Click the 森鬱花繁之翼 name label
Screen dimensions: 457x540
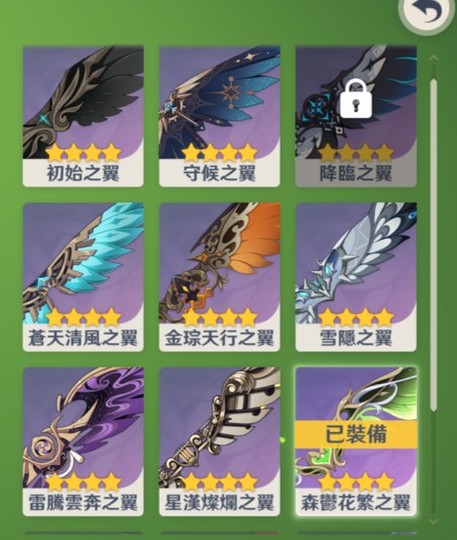coord(356,503)
